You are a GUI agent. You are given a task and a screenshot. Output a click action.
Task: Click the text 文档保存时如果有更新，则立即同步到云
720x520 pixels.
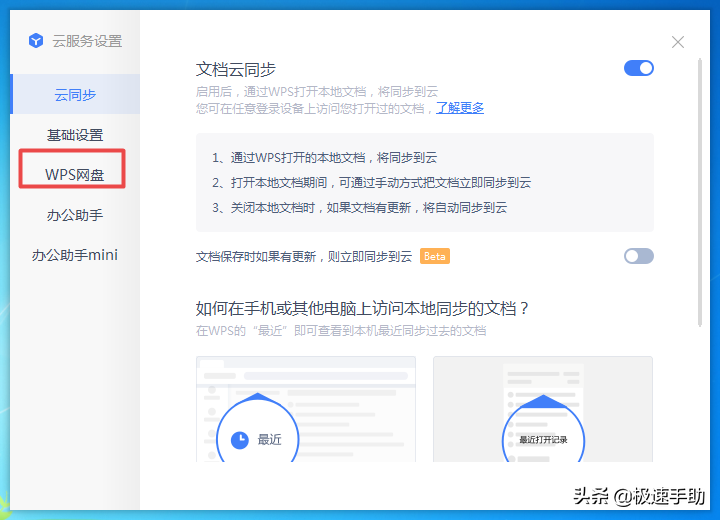pyautogui.click(x=304, y=256)
